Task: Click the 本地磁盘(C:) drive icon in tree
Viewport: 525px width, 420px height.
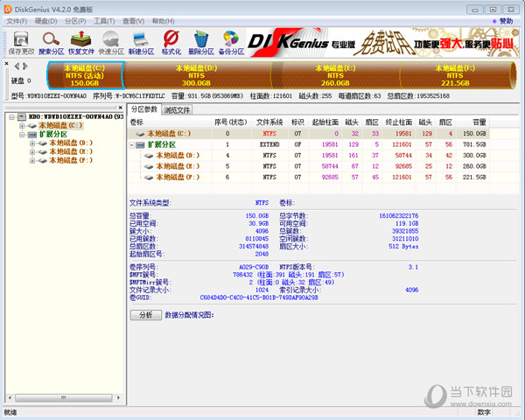Action: [x=32, y=126]
